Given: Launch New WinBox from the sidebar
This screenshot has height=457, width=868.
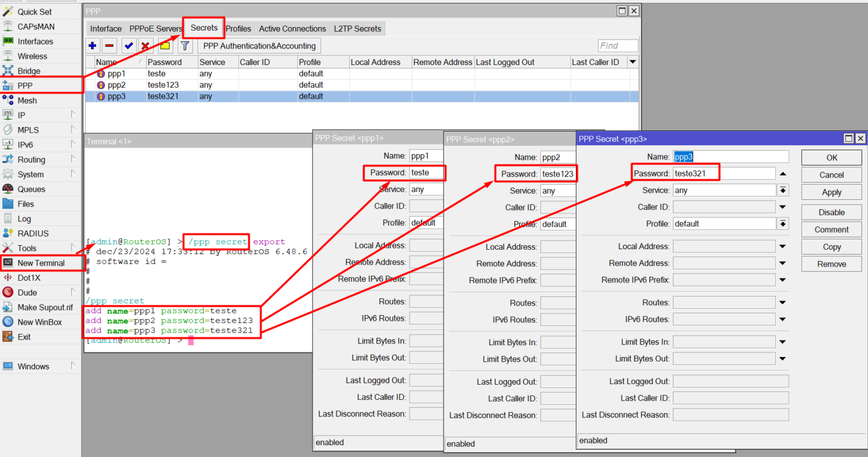Looking at the screenshot, I should 40,321.
